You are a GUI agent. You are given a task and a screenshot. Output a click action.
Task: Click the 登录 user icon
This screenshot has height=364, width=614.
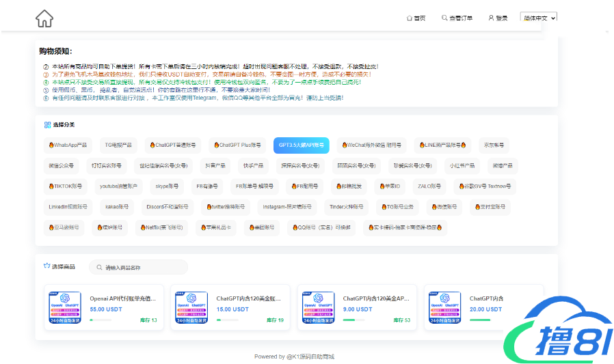coord(491,18)
